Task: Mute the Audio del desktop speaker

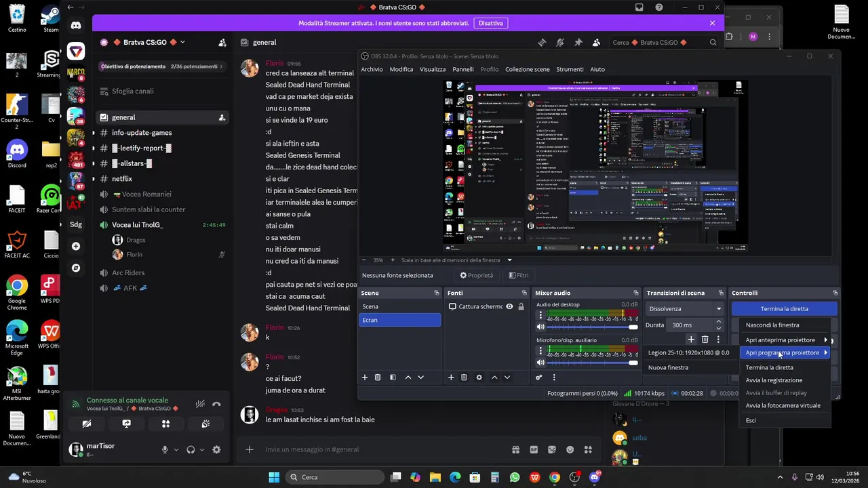Action: (540, 327)
